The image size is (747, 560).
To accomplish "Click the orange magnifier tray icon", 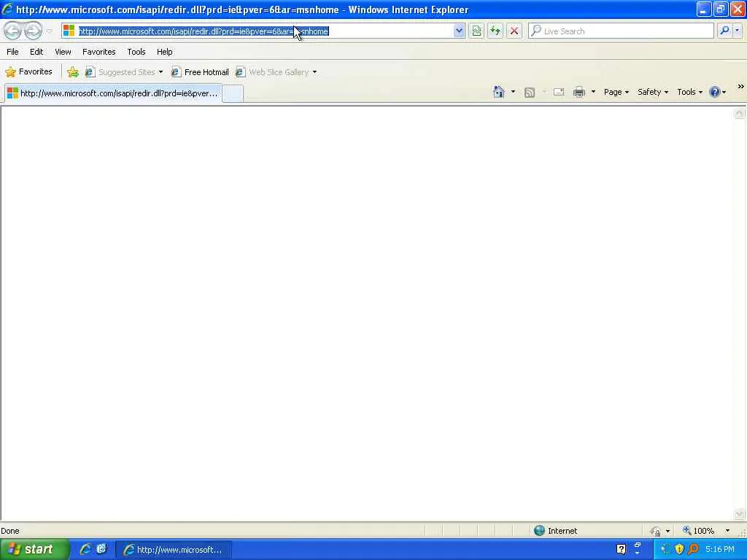I will tap(693, 550).
